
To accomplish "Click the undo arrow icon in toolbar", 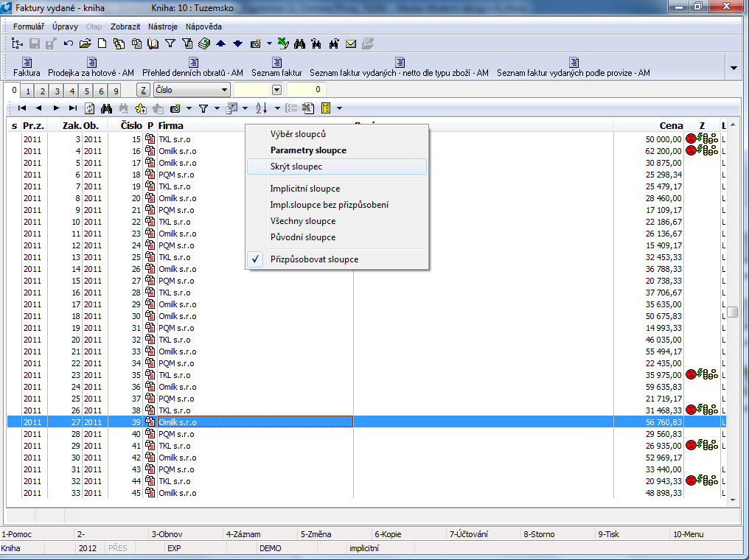I will click(x=69, y=44).
